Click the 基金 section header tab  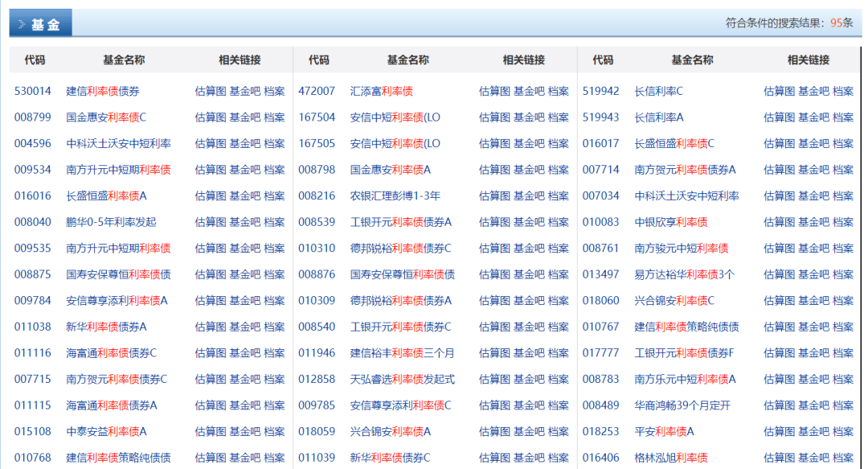40,24
